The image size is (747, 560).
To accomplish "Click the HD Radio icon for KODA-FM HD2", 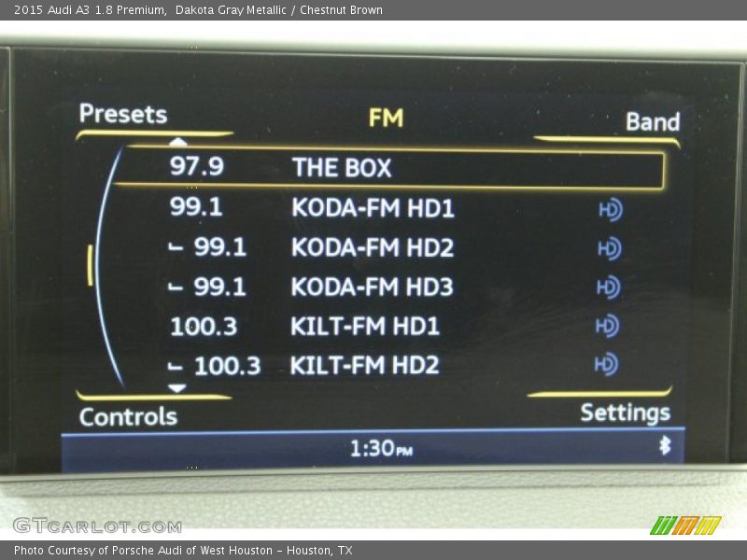I will pyautogui.click(x=610, y=248).
